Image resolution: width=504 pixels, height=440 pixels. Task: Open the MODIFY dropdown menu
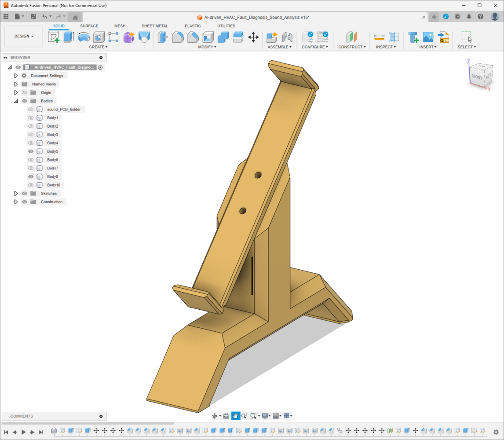click(x=207, y=47)
